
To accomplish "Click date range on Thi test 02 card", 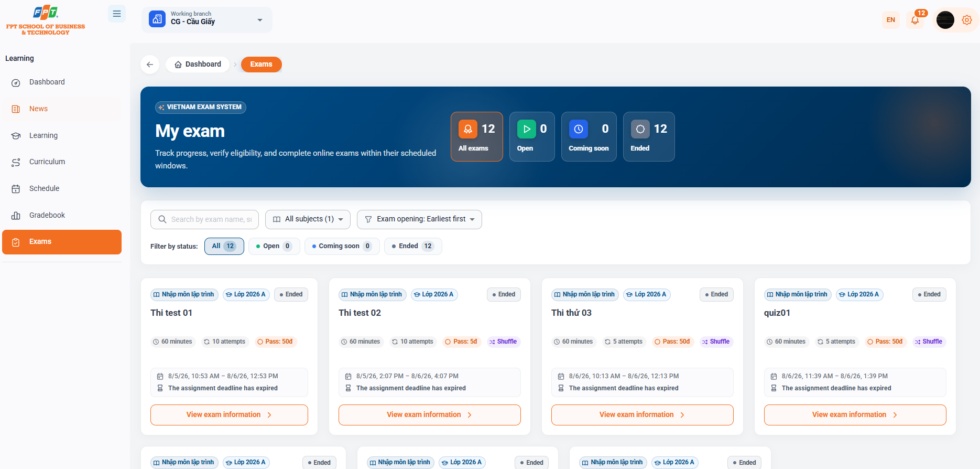I will pos(407,377).
